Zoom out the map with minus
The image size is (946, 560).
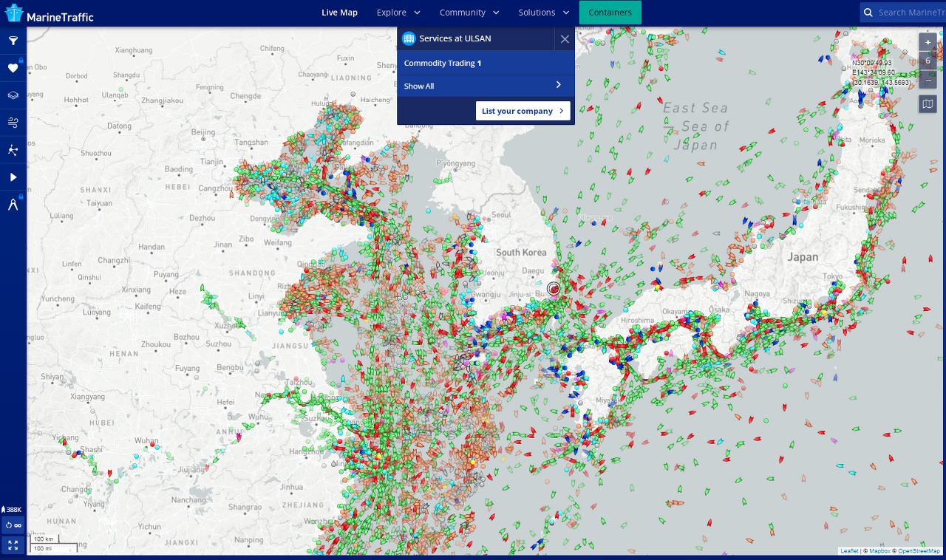pos(928,80)
